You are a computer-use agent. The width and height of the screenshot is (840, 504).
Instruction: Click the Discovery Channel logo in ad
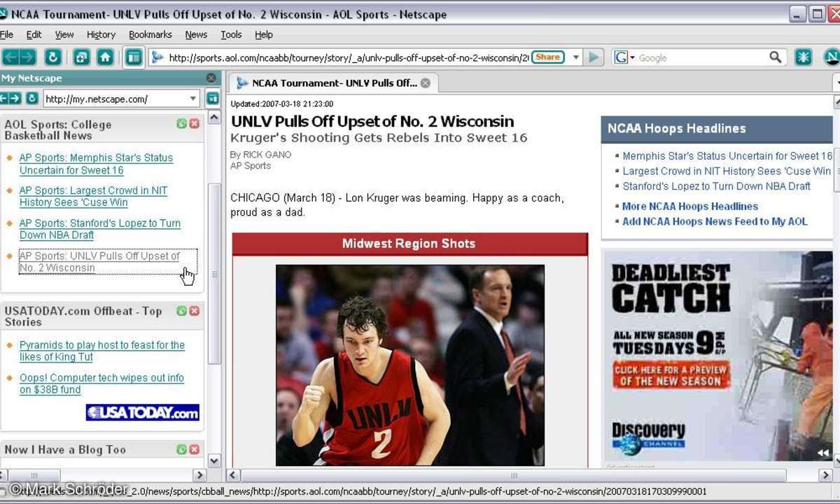coord(647,439)
